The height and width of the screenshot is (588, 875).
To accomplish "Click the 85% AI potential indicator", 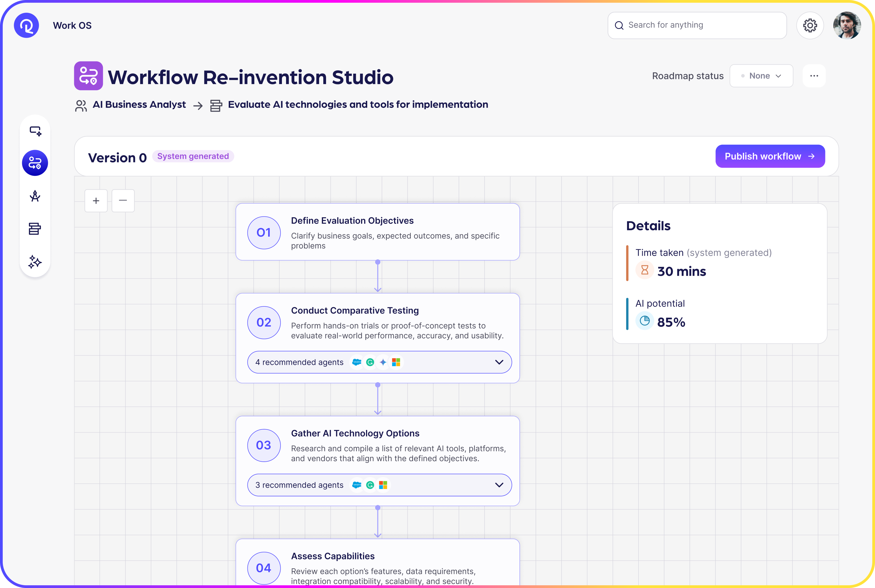I will click(x=671, y=321).
